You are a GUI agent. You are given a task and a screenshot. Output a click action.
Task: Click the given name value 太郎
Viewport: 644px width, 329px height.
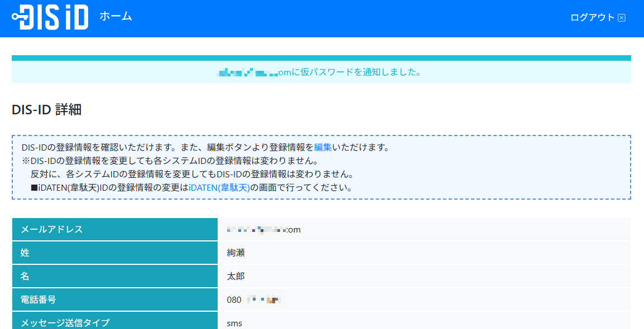(x=236, y=276)
